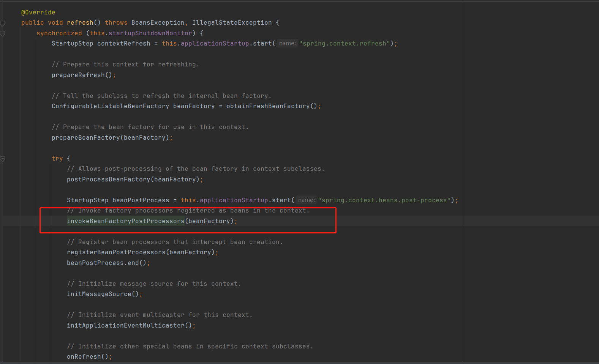Collapse the synchronized block fold marker
This screenshot has height=364, width=599.
pos(3,34)
